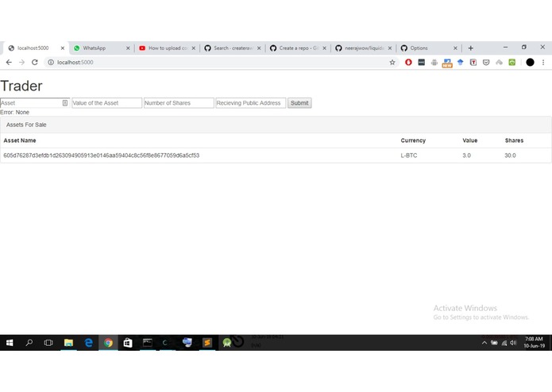Open Sublime Text from the taskbar

coord(207,343)
